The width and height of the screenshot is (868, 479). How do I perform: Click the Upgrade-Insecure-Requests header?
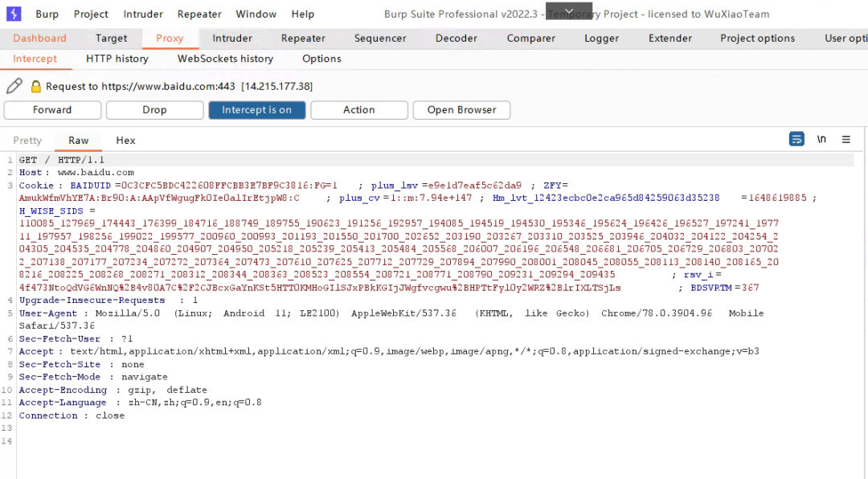[x=92, y=300]
